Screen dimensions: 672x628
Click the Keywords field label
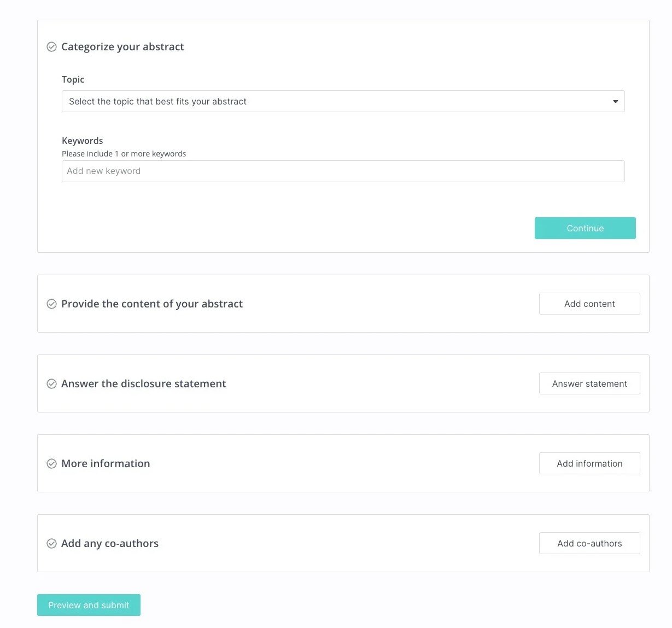82,141
